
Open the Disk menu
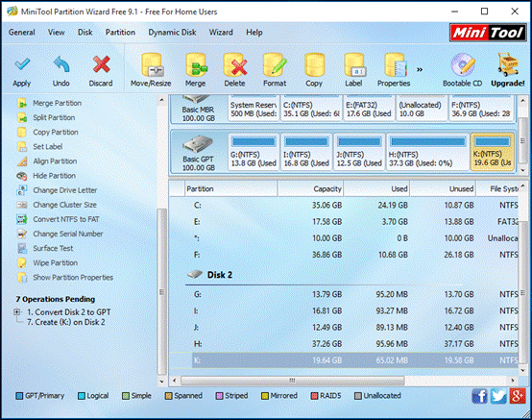coord(85,33)
